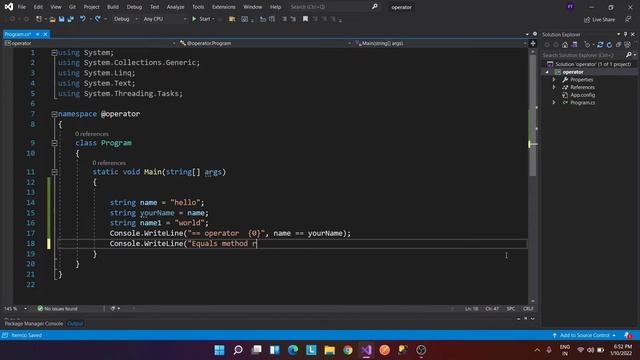Click the Program.cs document tab
Viewport: 640px width, 360px height.
point(18,34)
